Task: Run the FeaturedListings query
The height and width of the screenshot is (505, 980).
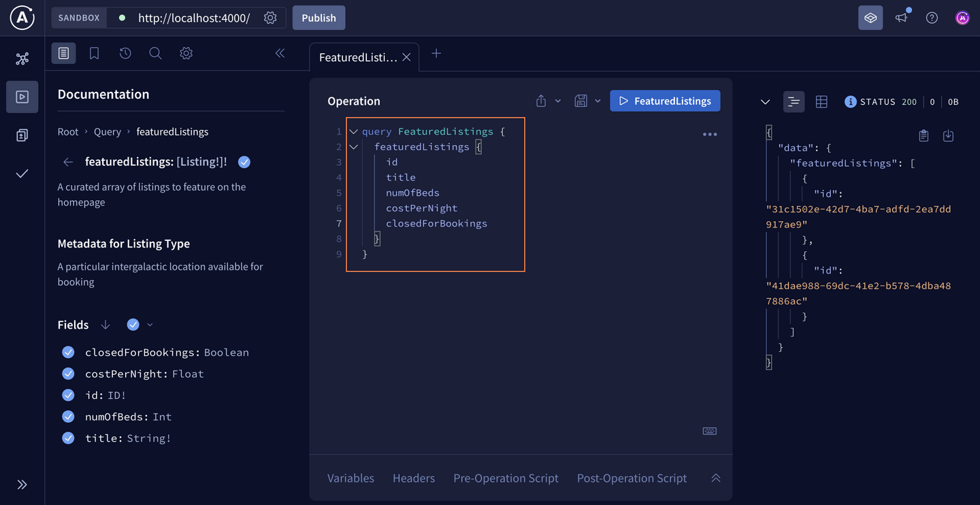Action: click(x=665, y=100)
